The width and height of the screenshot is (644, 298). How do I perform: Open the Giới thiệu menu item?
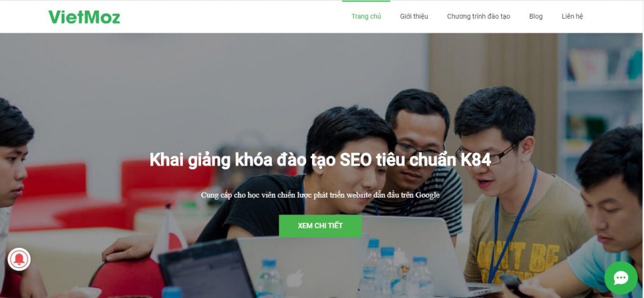coord(414,16)
